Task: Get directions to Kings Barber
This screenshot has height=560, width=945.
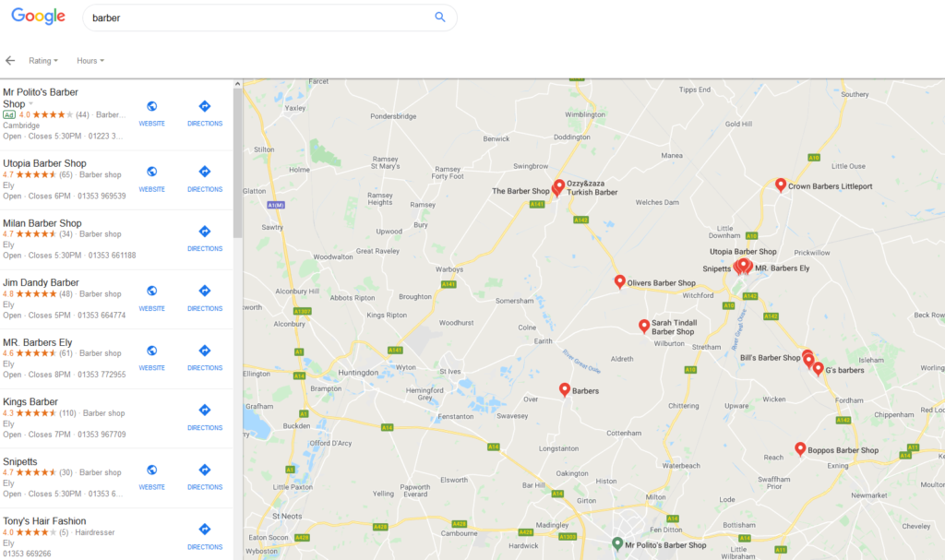Action: 205,416
